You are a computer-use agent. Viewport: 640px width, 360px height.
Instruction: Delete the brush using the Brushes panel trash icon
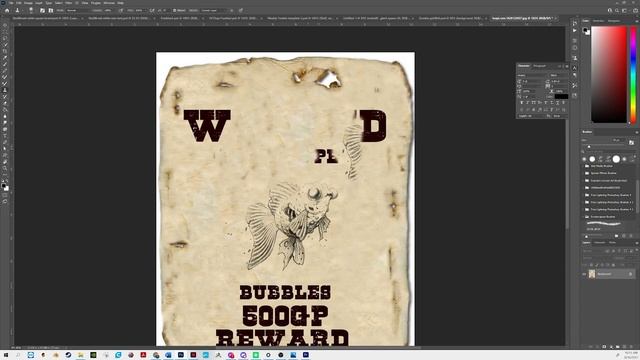tap(631, 236)
